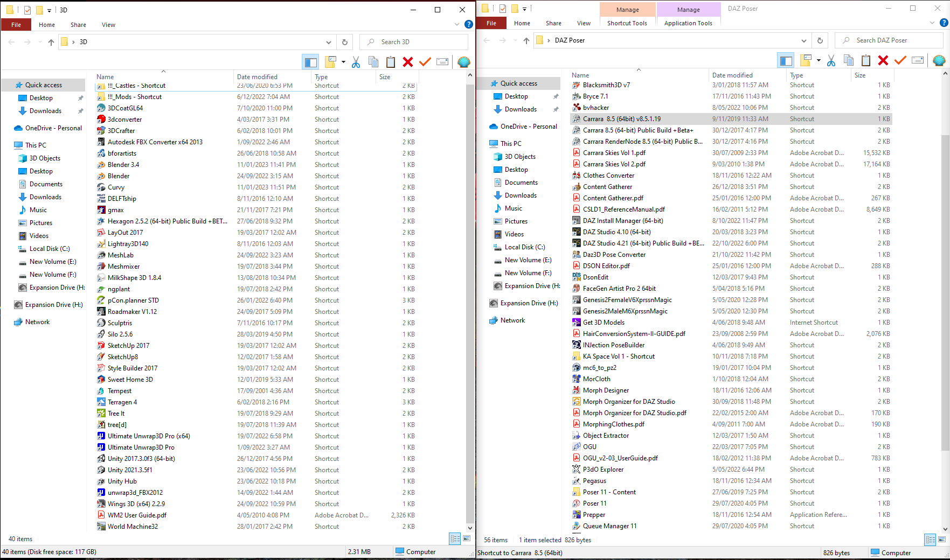Click the Search DAZ Poser input field
Image resolution: width=950 pixels, height=560 pixels.
(x=889, y=40)
